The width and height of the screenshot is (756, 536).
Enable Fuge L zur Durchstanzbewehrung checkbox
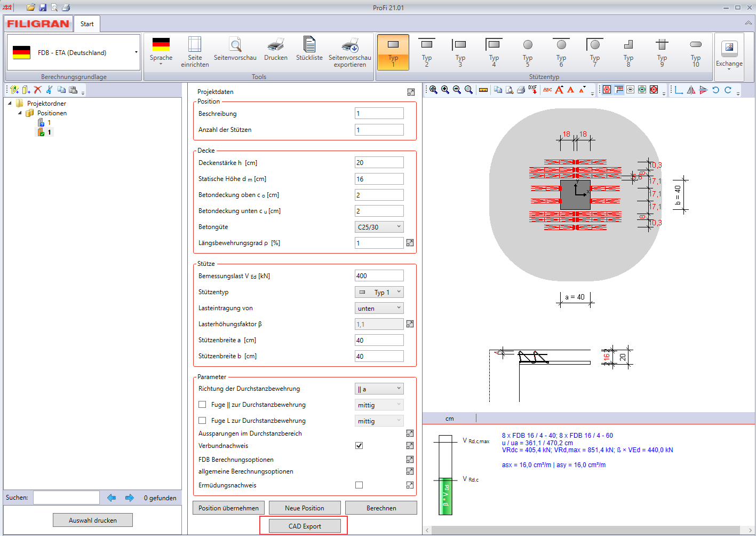coord(202,421)
